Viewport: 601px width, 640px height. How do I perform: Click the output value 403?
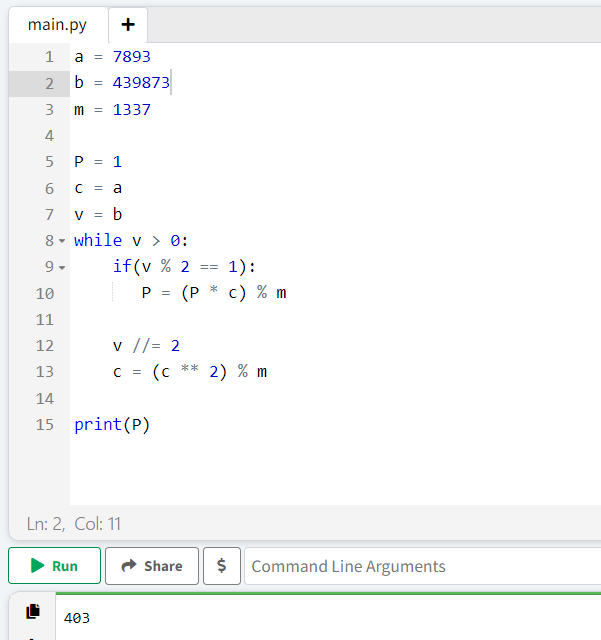coord(77,618)
